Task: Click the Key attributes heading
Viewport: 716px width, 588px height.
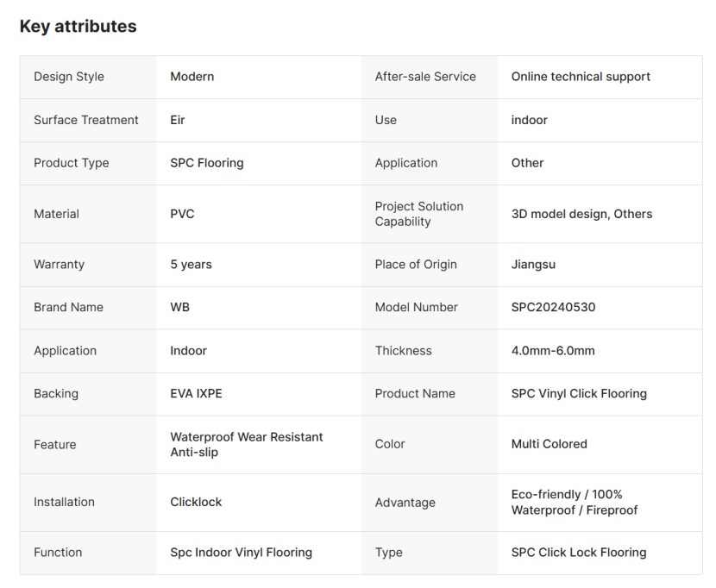Action: [79, 27]
